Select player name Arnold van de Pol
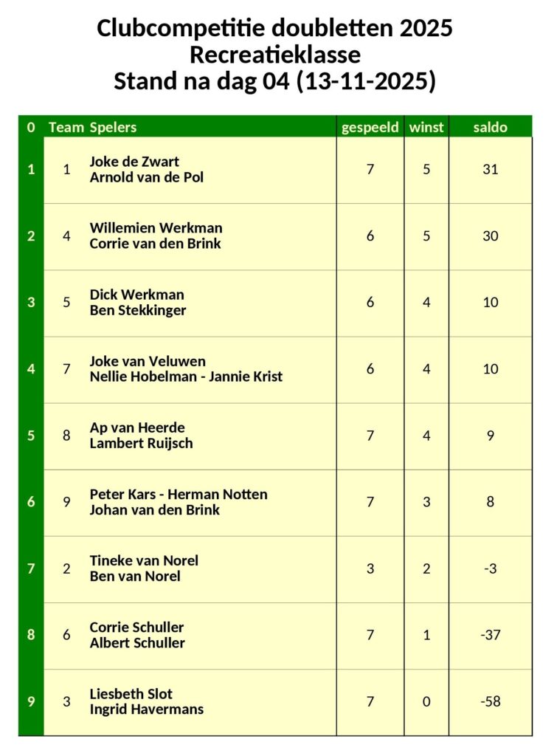The image size is (554, 756). (146, 177)
